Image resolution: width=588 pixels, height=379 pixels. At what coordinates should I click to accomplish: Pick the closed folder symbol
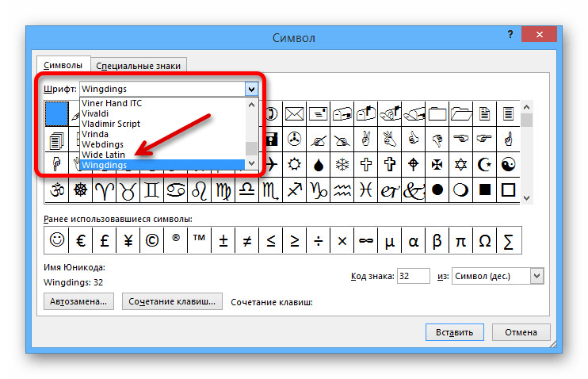(437, 113)
